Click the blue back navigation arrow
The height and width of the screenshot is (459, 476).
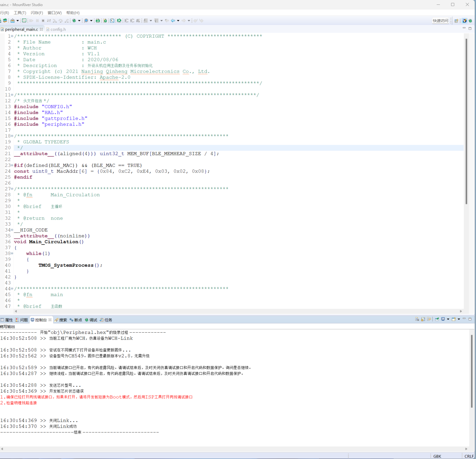point(173,21)
